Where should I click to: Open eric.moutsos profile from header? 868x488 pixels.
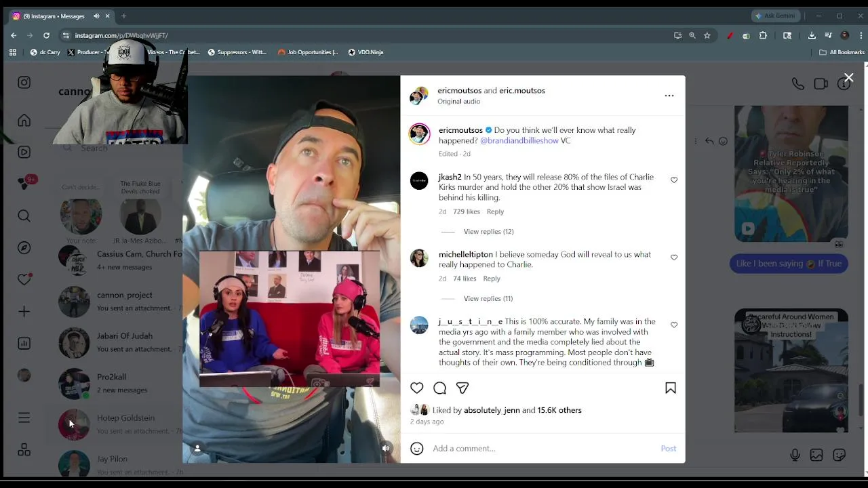click(x=522, y=90)
